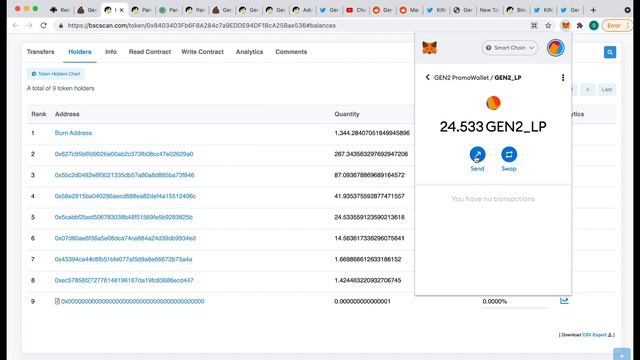The height and width of the screenshot is (360, 640).
Task: Click the BscScan search button
Action: tap(610, 52)
